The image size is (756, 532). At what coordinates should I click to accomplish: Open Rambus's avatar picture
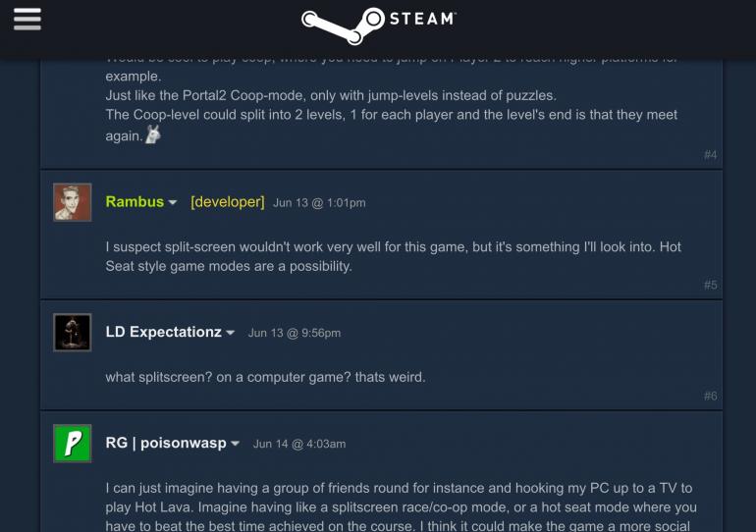tap(73, 202)
